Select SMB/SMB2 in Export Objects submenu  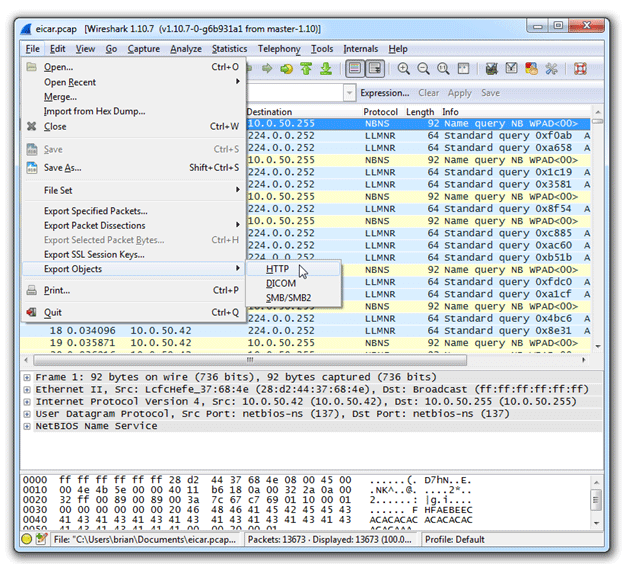click(x=293, y=297)
